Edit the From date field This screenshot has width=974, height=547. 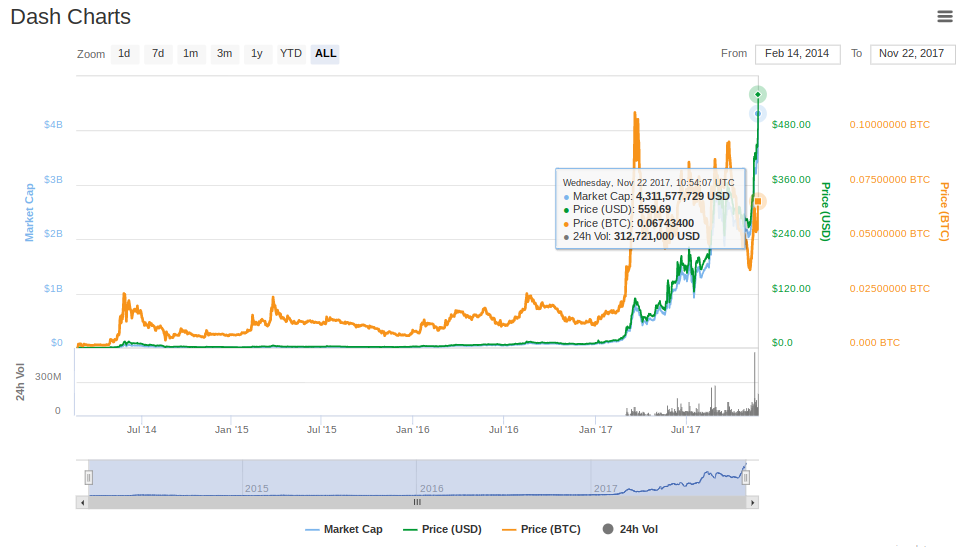pyautogui.click(x=797, y=54)
